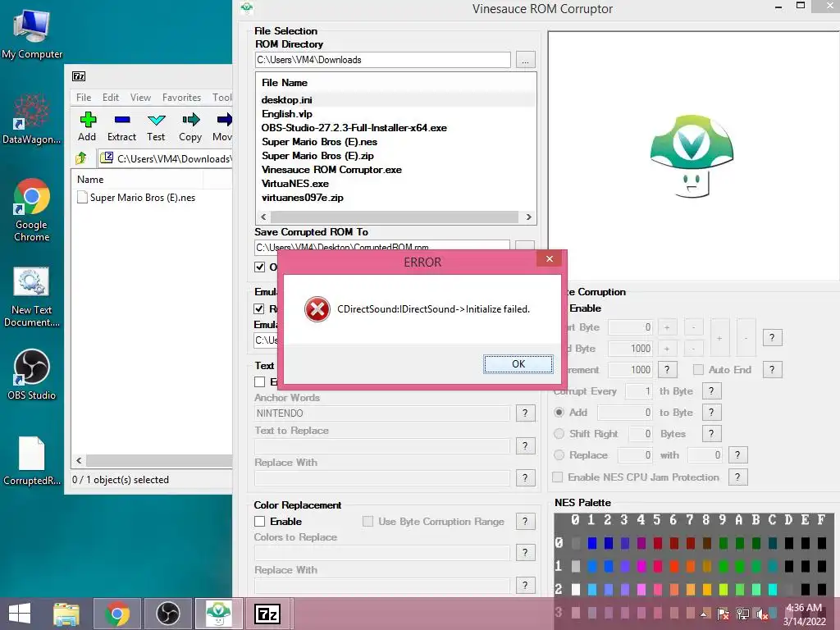Click OK in the ERROR dialog
840x630 pixels.
518,363
